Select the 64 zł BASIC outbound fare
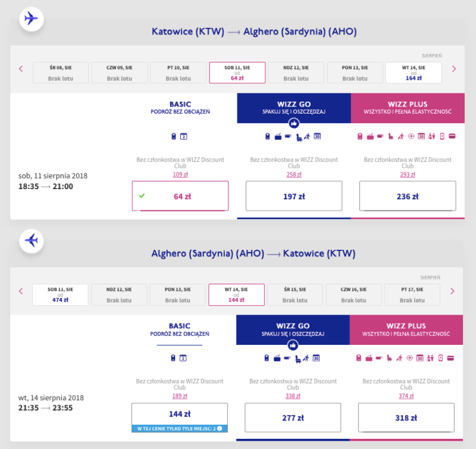Screen dimensions: 476x449 point(180,196)
